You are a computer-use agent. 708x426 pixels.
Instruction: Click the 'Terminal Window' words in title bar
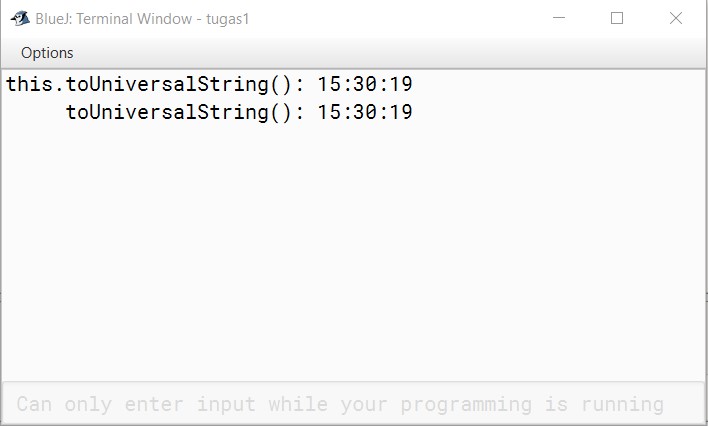pyautogui.click(x=134, y=19)
